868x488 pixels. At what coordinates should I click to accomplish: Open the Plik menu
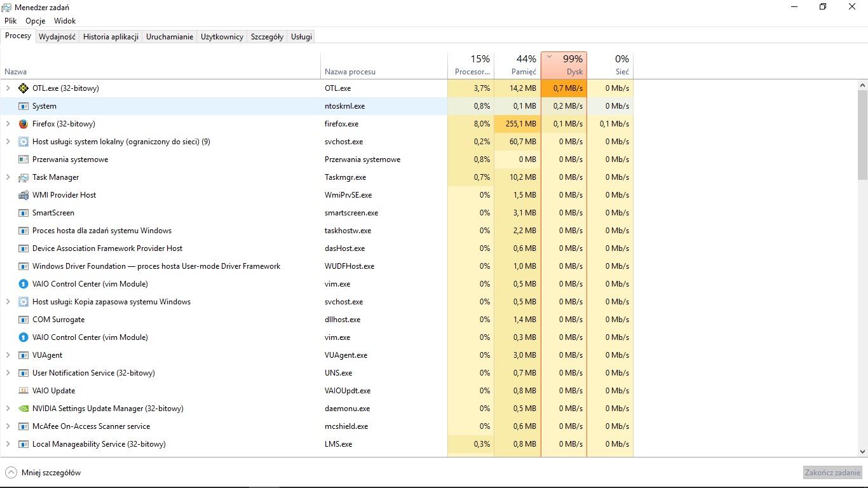click(x=10, y=21)
